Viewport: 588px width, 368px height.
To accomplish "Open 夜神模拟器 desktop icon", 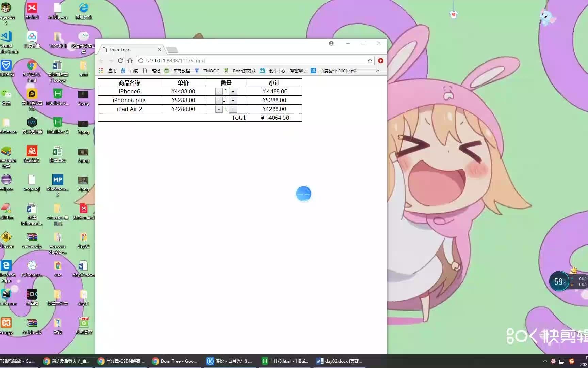I will point(32,125).
